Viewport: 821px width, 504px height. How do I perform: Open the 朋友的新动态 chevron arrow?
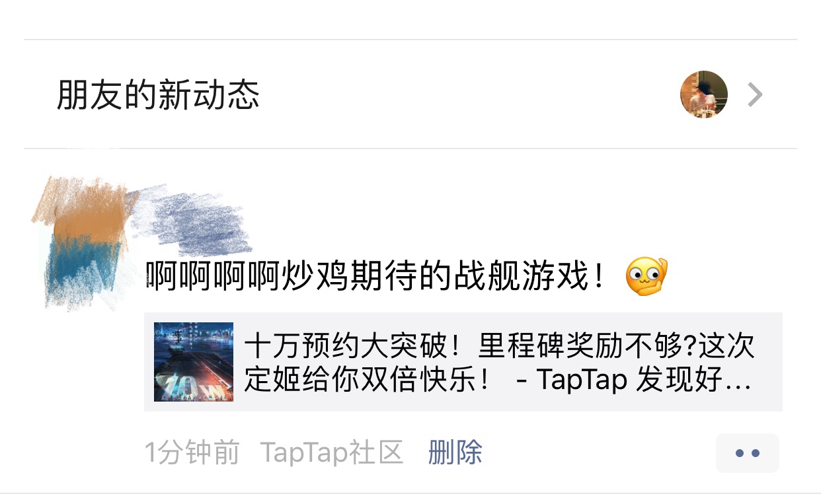[755, 94]
